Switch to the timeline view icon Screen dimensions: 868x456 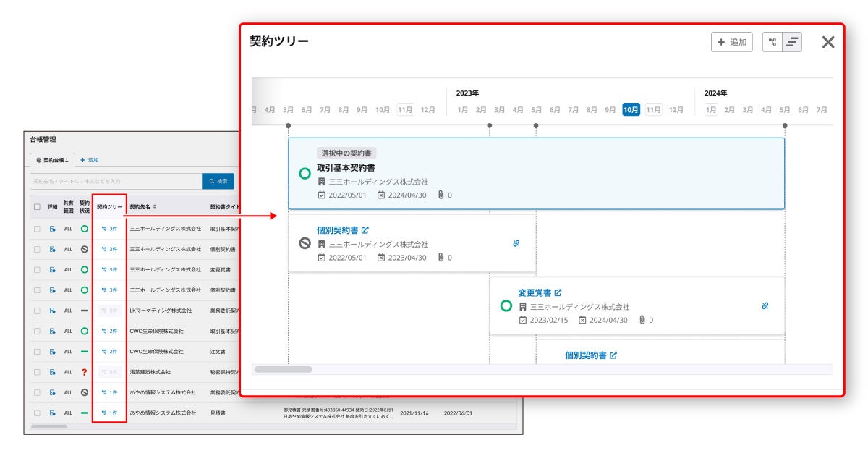(x=792, y=42)
